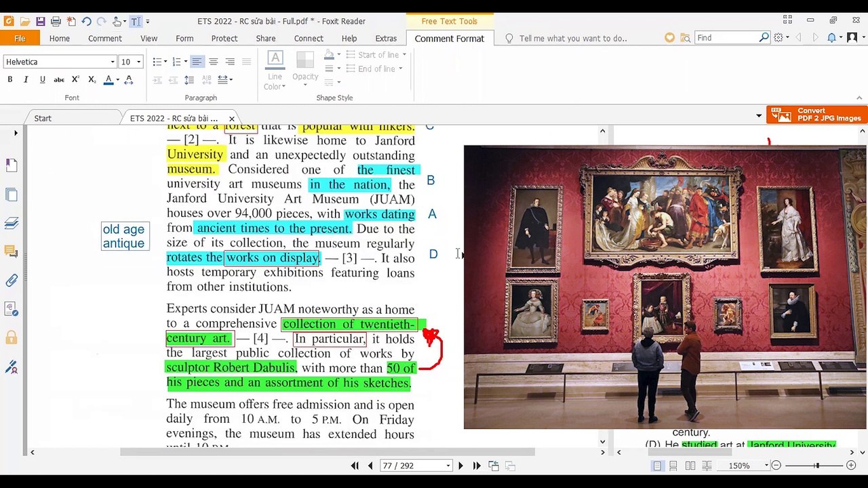The height and width of the screenshot is (488, 868).
Task: Expand the left navigation panel arrow
Action: [16, 133]
